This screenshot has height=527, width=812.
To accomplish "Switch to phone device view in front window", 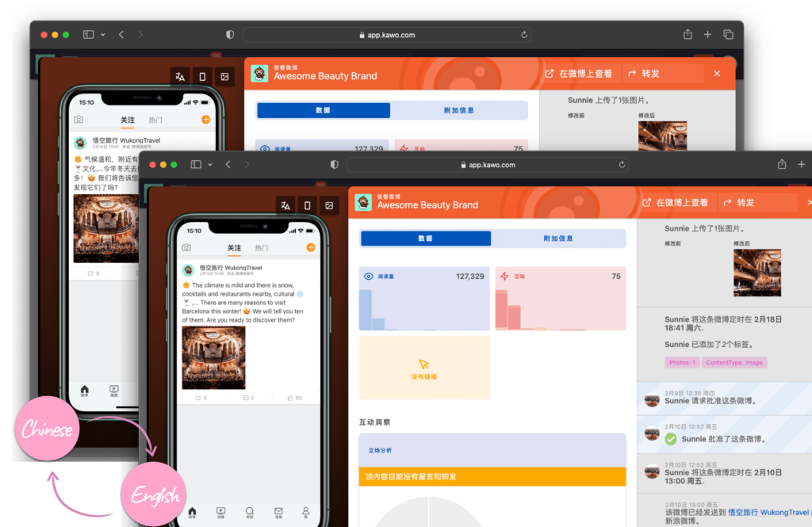I will 307,205.
